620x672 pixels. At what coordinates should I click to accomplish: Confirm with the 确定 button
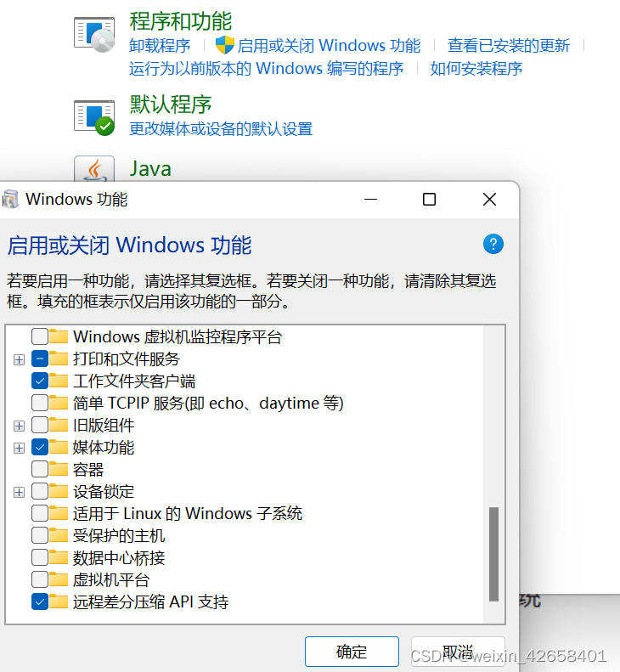[x=352, y=652]
